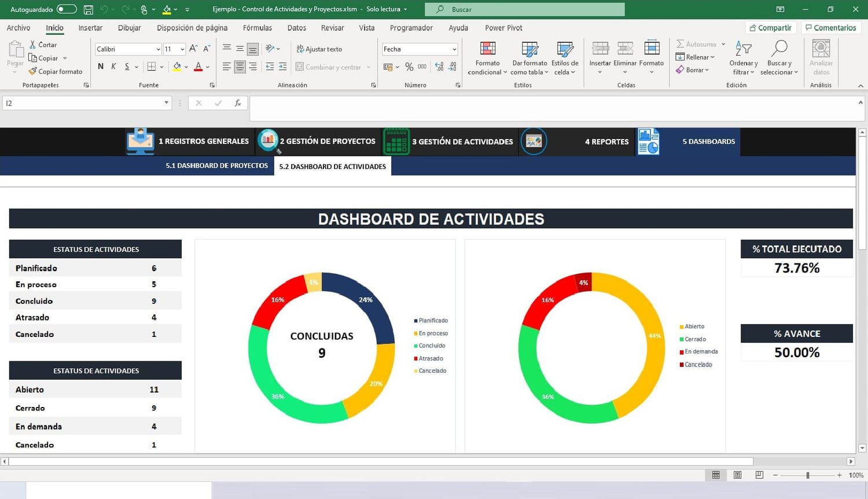Click the Compartir button
Image resolution: width=868 pixels, height=499 pixels.
(x=771, y=28)
